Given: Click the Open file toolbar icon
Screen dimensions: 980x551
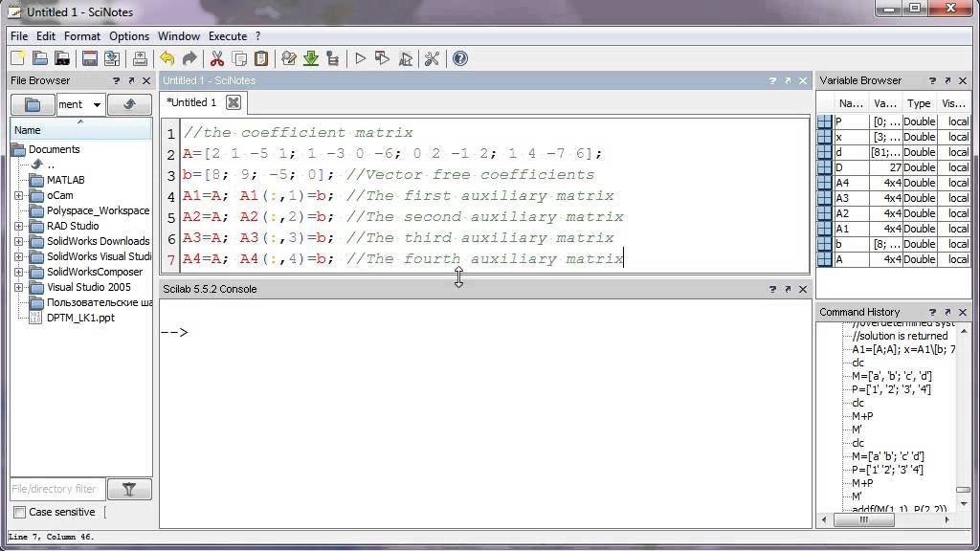Looking at the screenshot, I should tap(40, 58).
